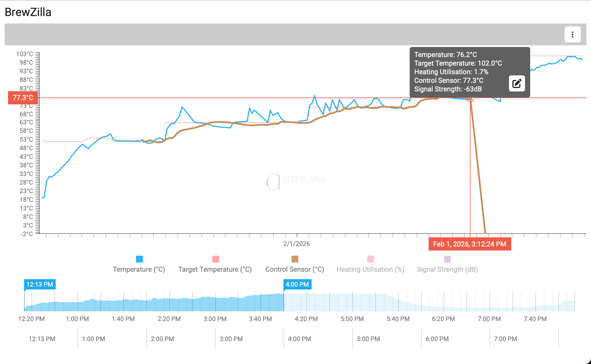This screenshot has width=591, height=364.
Task: Click the Signal Strength (dB) legend label
Action: tap(447, 269)
